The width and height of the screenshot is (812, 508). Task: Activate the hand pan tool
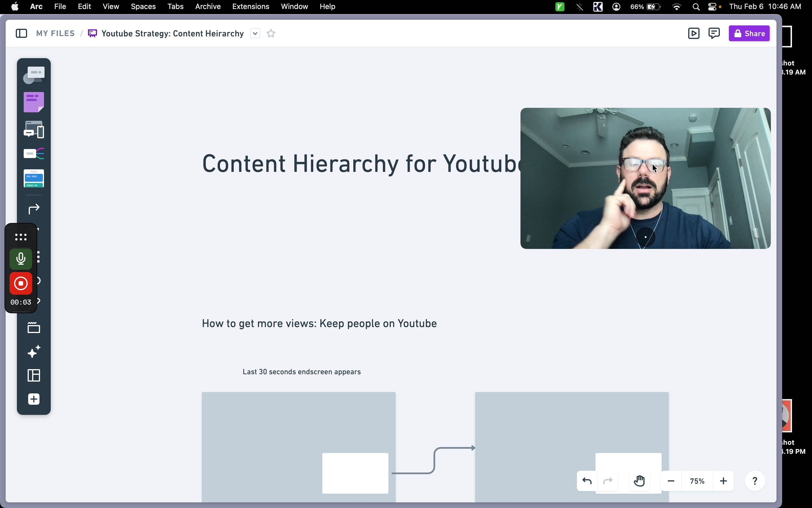[x=639, y=481]
